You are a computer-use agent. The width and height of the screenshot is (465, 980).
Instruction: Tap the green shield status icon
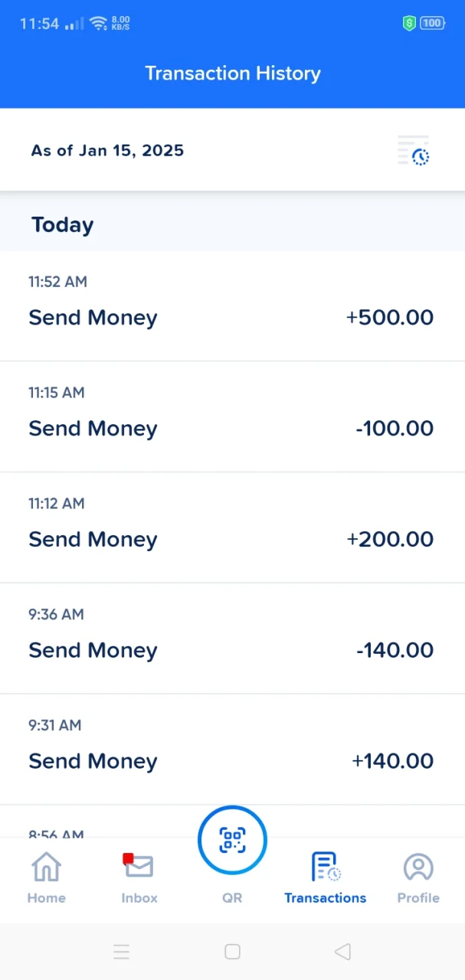click(409, 24)
